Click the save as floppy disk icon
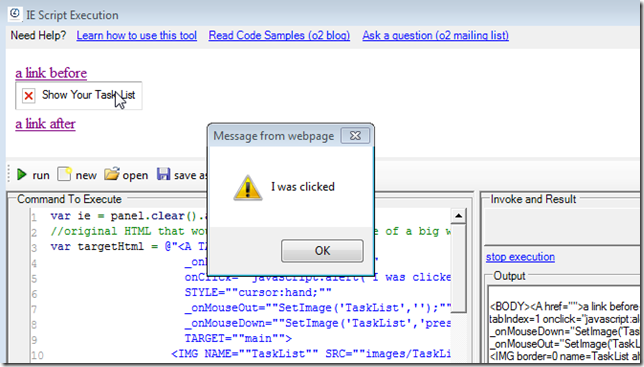The height and width of the screenshot is (367, 644). 163,174
